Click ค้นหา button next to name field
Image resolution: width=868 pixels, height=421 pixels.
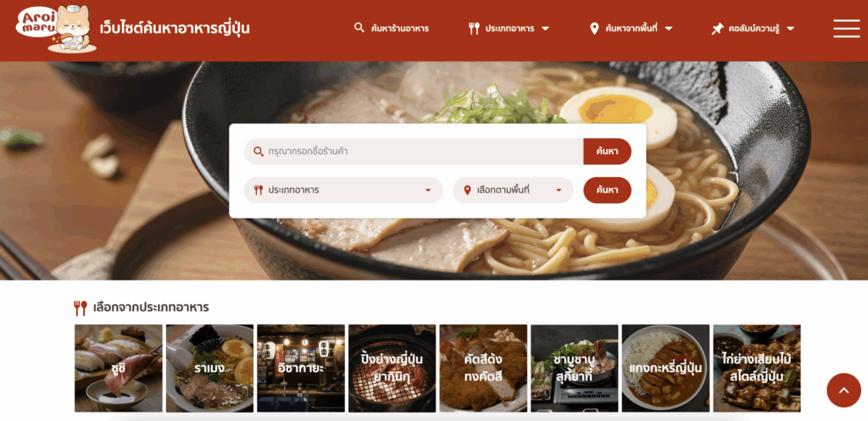607,152
